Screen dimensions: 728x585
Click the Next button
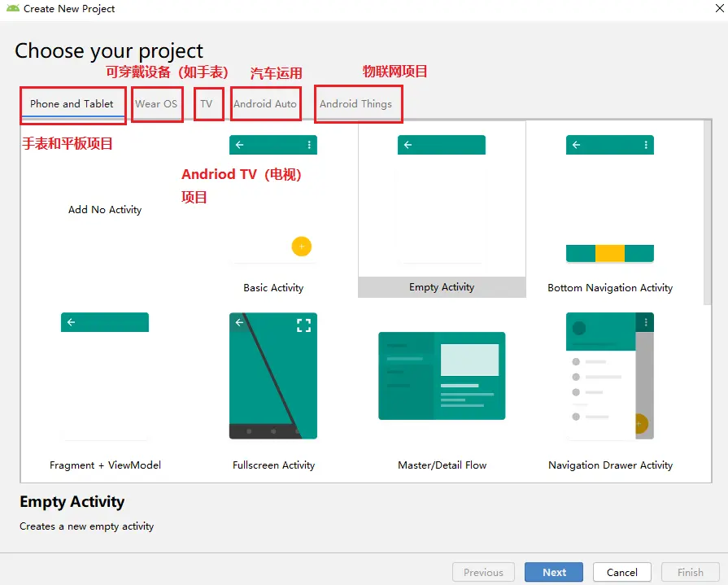click(554, 572)
